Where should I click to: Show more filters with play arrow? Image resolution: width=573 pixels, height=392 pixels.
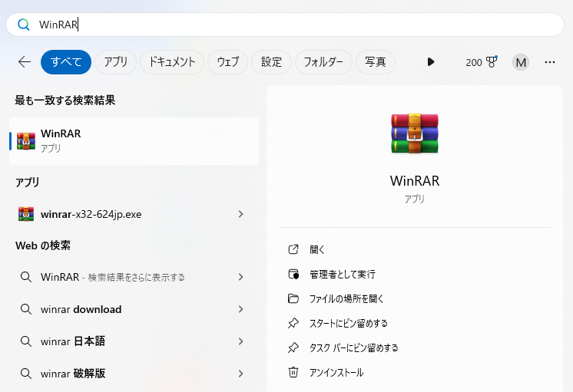(x=431, y=62)
